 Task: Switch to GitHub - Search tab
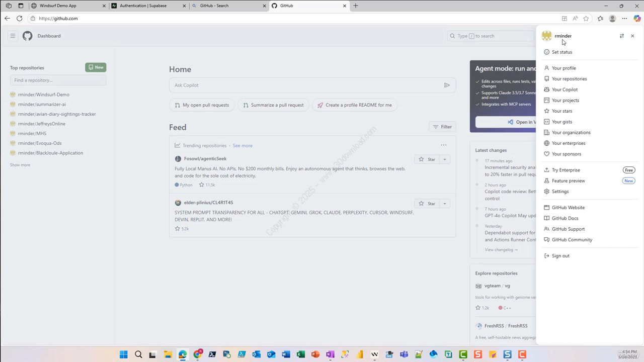click(x=229, y=6)
